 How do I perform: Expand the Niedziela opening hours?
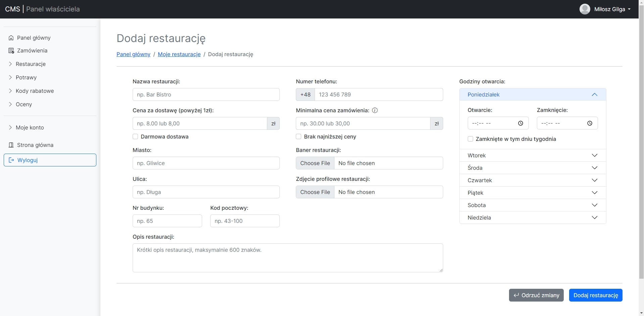click(533, 218)
